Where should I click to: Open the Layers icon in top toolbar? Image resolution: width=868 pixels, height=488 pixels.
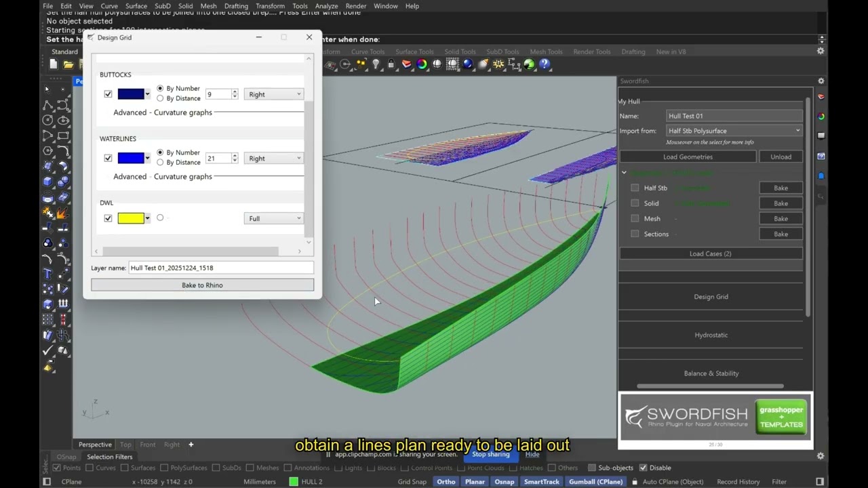(406, 64)
